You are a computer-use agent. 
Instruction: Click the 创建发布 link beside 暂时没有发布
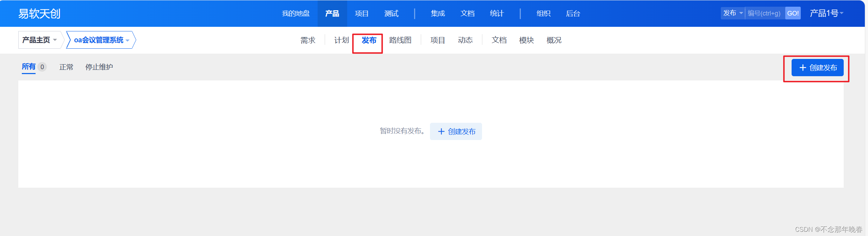coord(456,132)
